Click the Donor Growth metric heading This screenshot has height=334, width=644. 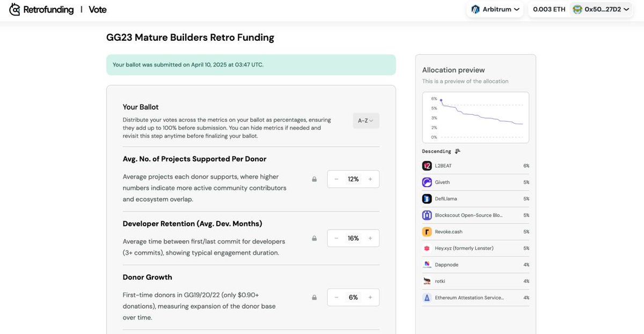pos(148,277)
